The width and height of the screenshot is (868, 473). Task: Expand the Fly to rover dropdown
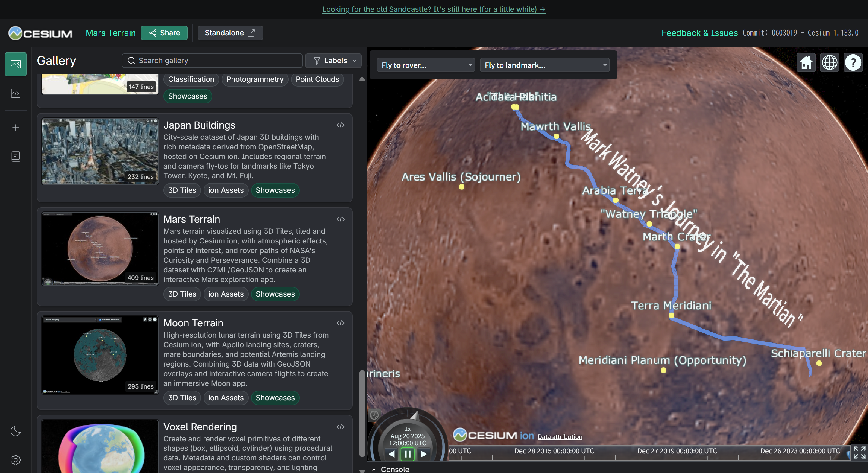(x=426, y=65)
